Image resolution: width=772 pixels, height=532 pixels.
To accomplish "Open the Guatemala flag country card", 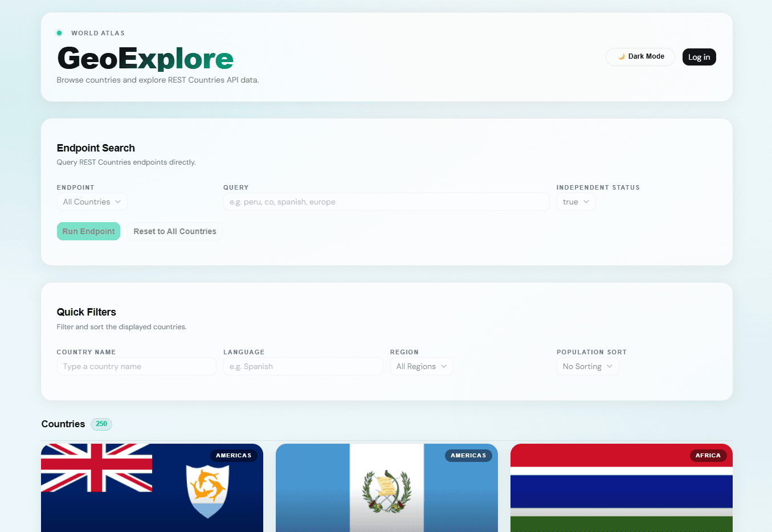I will (387, 488).
